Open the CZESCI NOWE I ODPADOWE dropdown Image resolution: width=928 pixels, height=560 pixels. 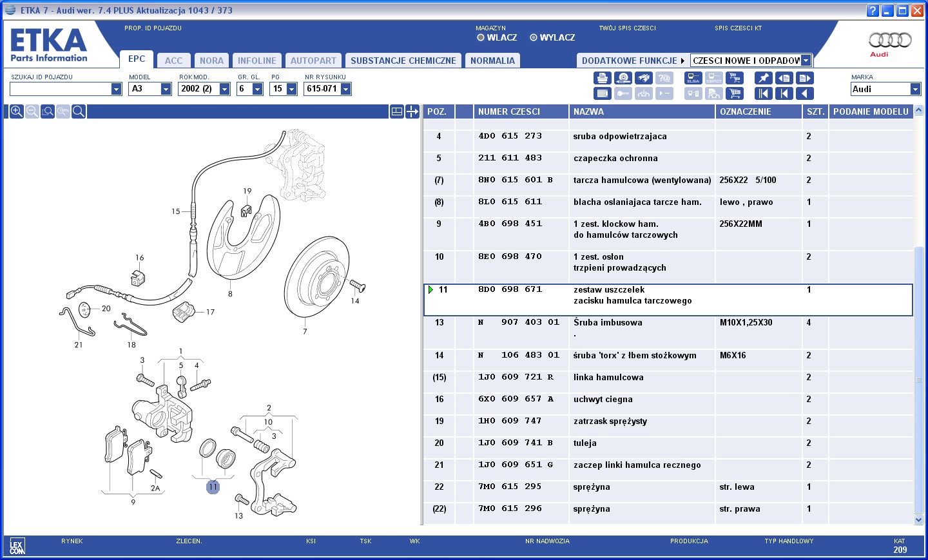(x=806, y=61)
